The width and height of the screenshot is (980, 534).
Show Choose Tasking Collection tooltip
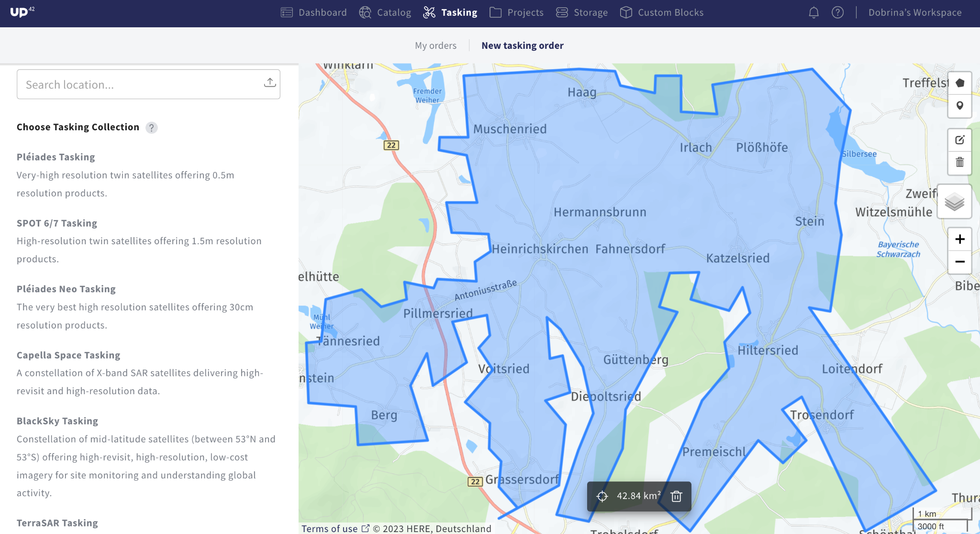152,127
